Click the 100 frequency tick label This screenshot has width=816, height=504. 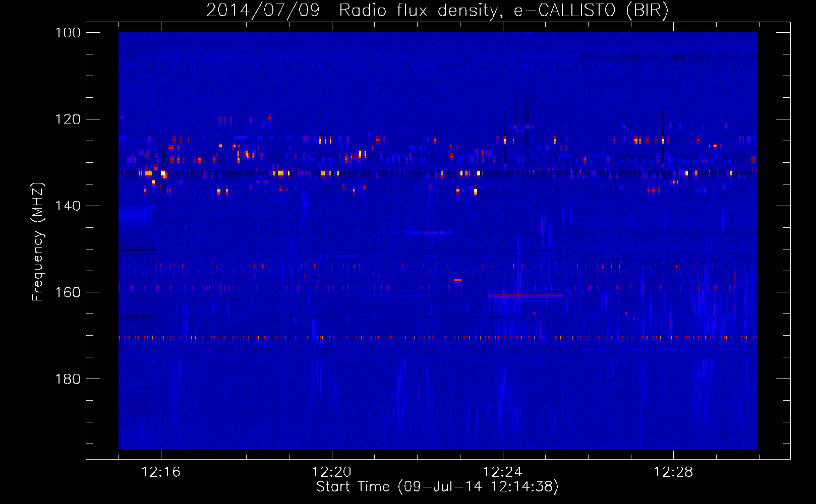tap(68, 33)
